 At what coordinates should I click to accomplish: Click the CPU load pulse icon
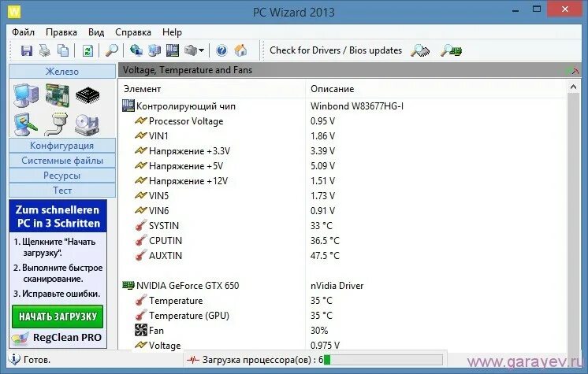pyautogui.click(x=193, y=360)
